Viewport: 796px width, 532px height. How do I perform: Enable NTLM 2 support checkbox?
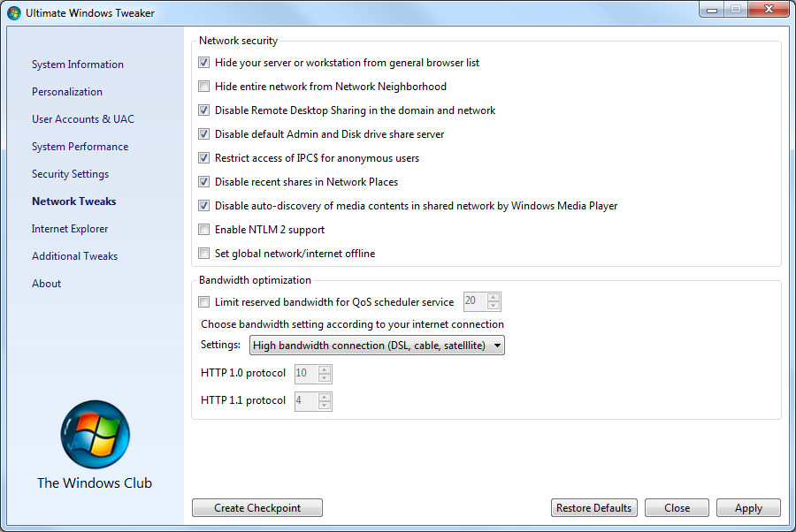pyautogui.click(x=203, y=229)
